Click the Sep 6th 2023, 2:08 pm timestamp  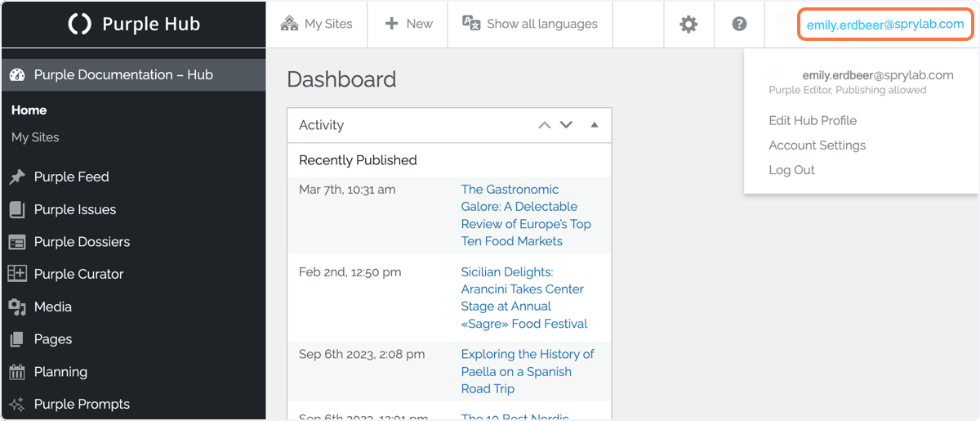pyautogui.click(x=362, y=354)
